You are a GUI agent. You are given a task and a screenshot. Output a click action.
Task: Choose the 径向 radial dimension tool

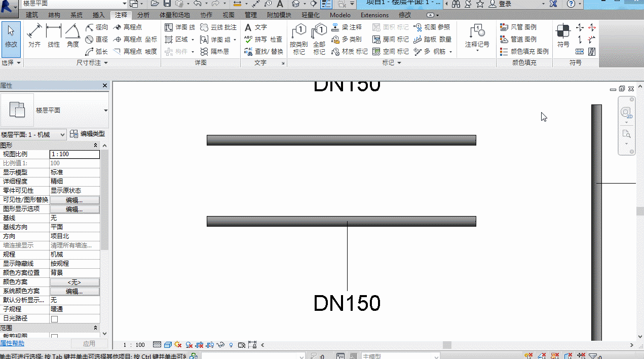click(97, 27)
